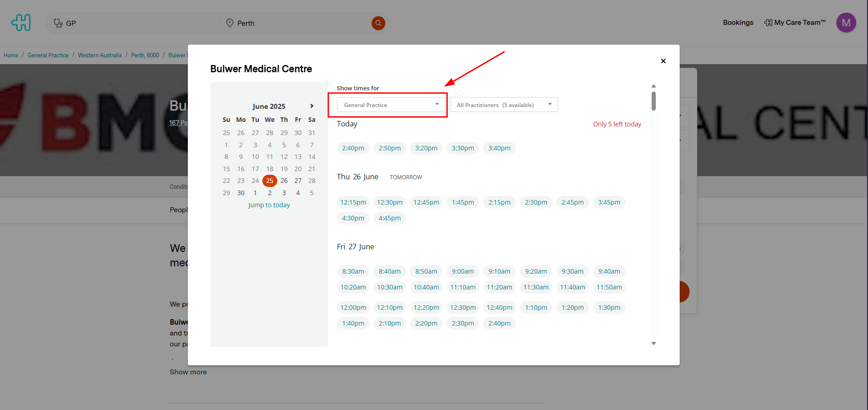Choose the 8:30am slot on Friday
Image resolution: width=868 pixels, height=410 pixels.
353,271
